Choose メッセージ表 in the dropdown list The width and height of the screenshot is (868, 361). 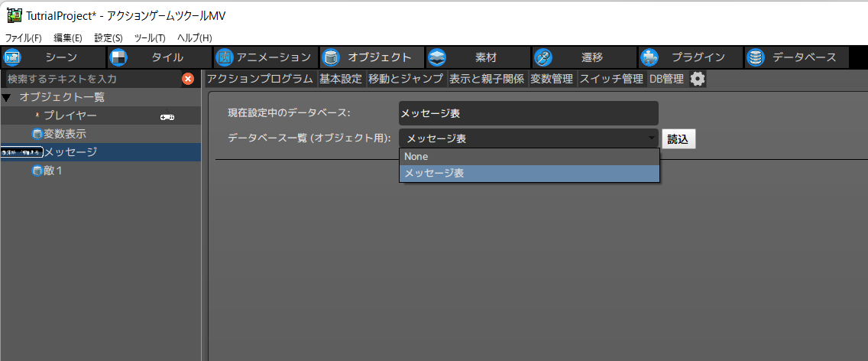coord(530,173)
